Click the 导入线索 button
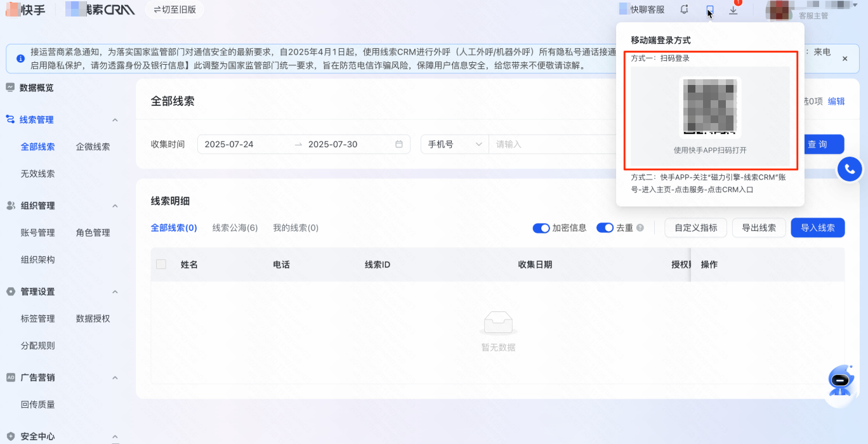 click(x=818, y=228)
